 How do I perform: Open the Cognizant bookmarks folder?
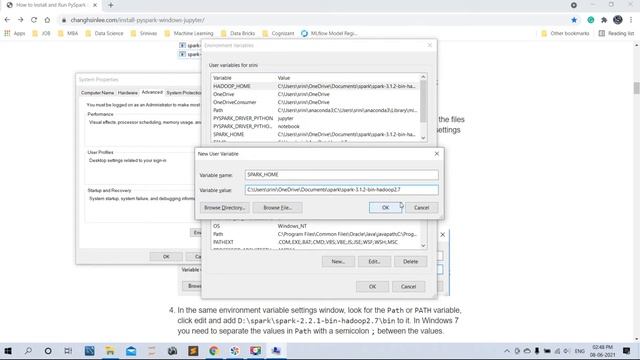click(x=278, y=33)
